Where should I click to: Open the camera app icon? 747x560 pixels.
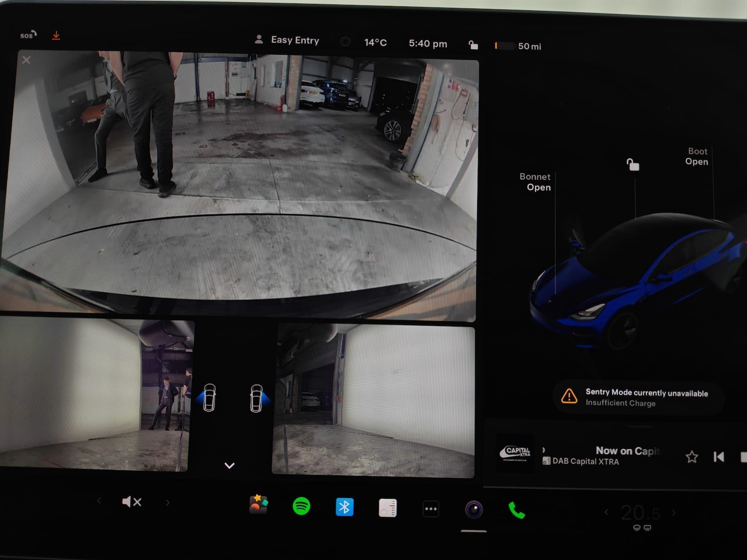tap(474, 509)
